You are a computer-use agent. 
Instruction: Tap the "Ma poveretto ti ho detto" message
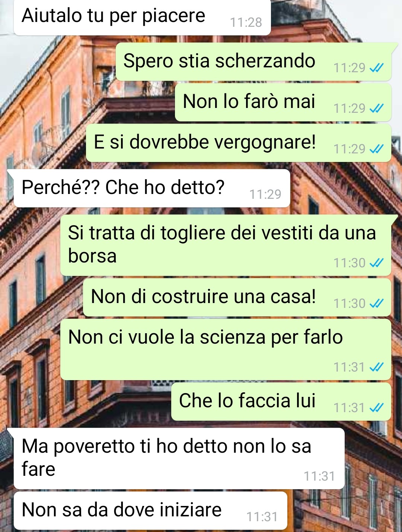(179, 458)
